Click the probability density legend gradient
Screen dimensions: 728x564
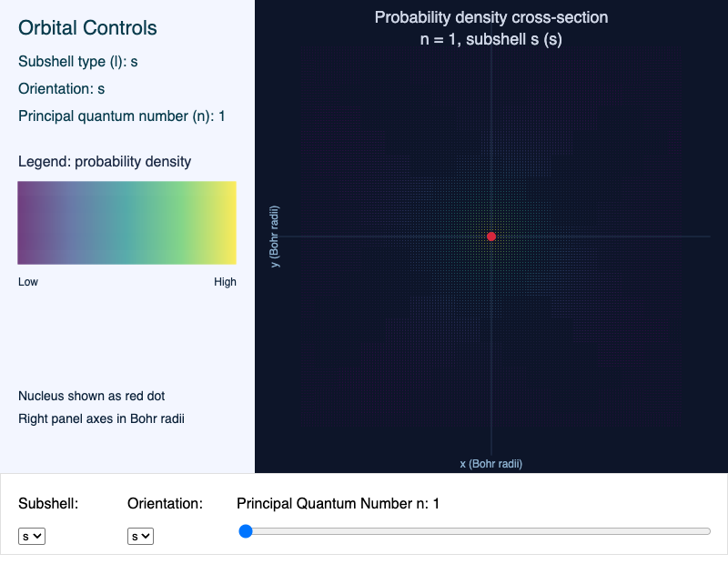[126, 222]
